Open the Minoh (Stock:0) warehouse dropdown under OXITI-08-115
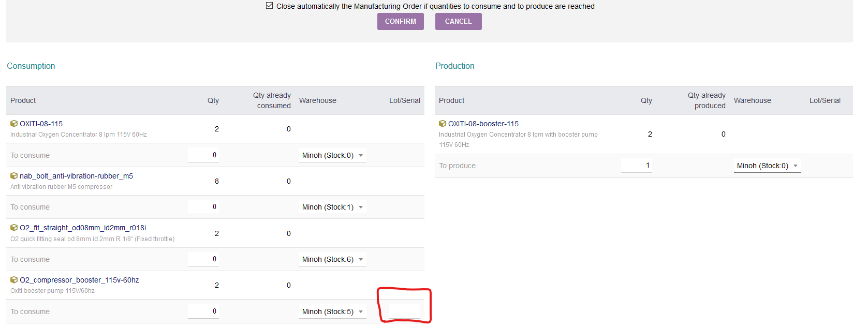This screenshot has width=868, height=326. point(332,155)
